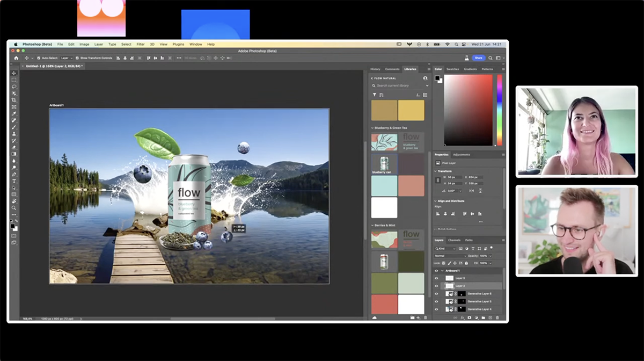This screenshot has width=644, height=361.
Task: Switch to the Channels tab
Action: (454, 240)
